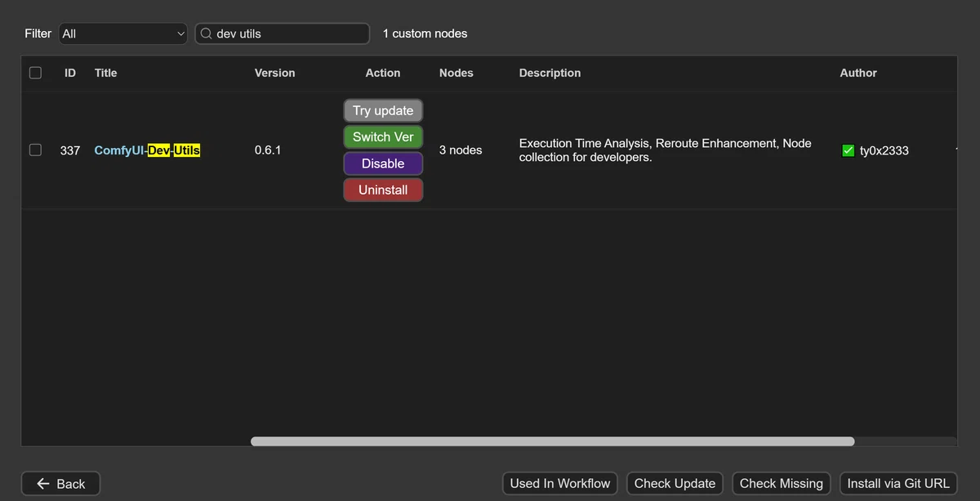Click the Action column header
The height and width of the screenshot is (501, 980).
pyautogui.click(x=383, y=73)
